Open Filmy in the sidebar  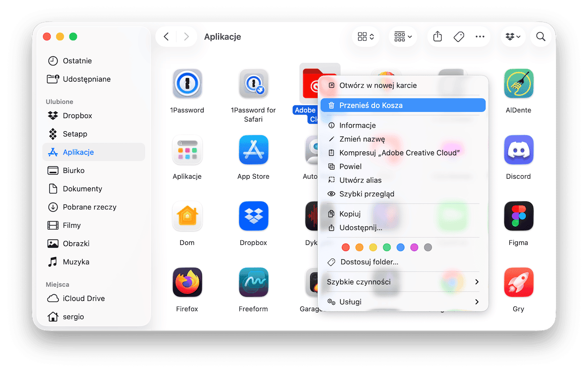(94, 225)
